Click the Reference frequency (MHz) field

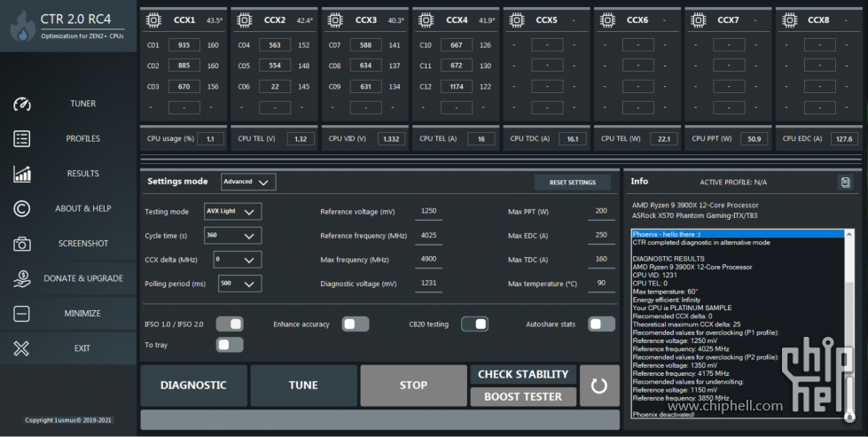428,236
